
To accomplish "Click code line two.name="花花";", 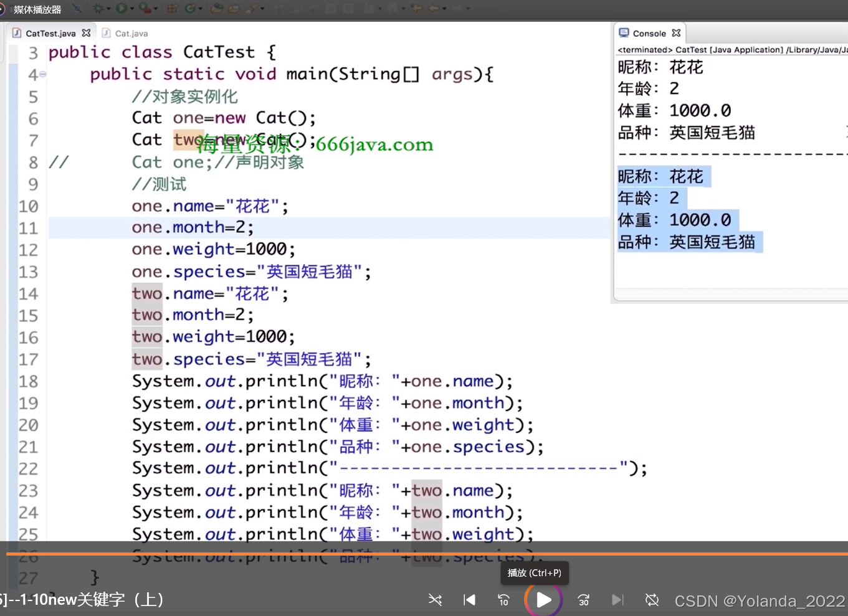I will point(210,293).
